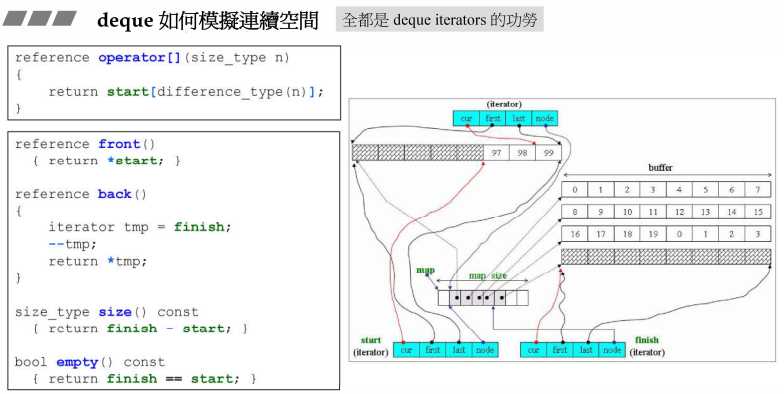Click the "--tmp;" statement
The width and height of the screenshot is (784, 394).
click(x=72, y=244)
